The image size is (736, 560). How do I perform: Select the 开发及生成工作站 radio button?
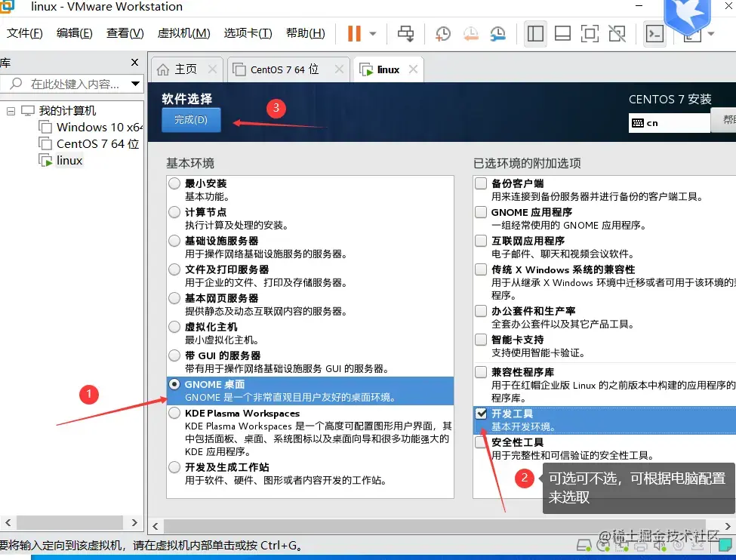174,467
